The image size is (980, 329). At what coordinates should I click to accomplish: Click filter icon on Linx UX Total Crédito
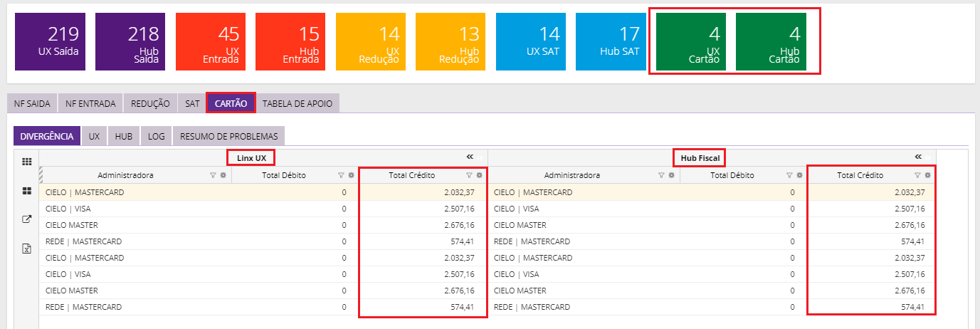pos(469,175)
